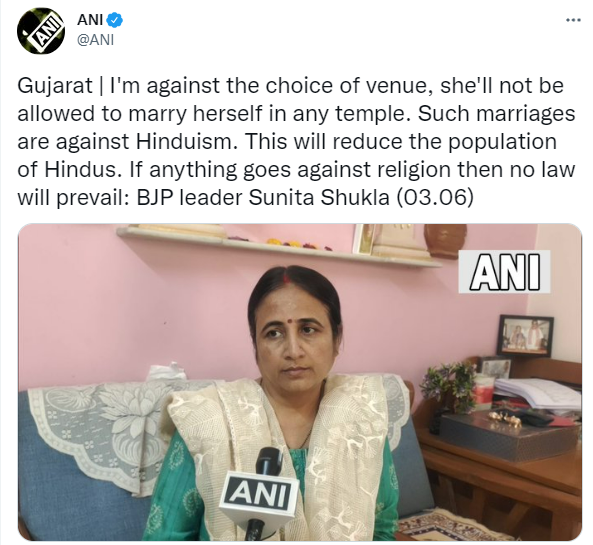Click the tweet text mentioning Sunita Shukla
593x545 pixels.
[296, 141]
